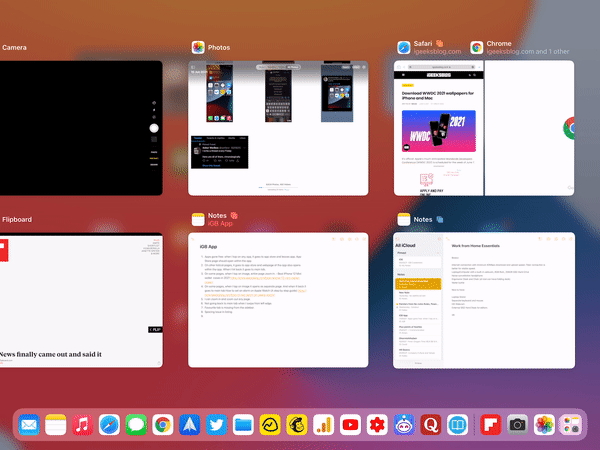This screenshot has height=450, width=600.
Task: Tap 'igeeksblog.com and 1 other' under Chrome
Action: tap(528, 52)
